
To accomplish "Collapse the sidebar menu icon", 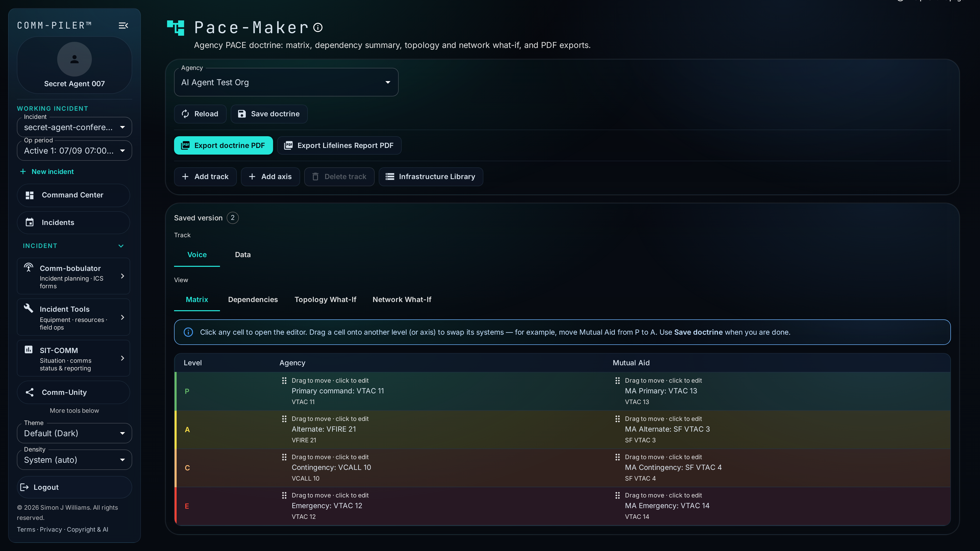I will (x=123, y=26).
